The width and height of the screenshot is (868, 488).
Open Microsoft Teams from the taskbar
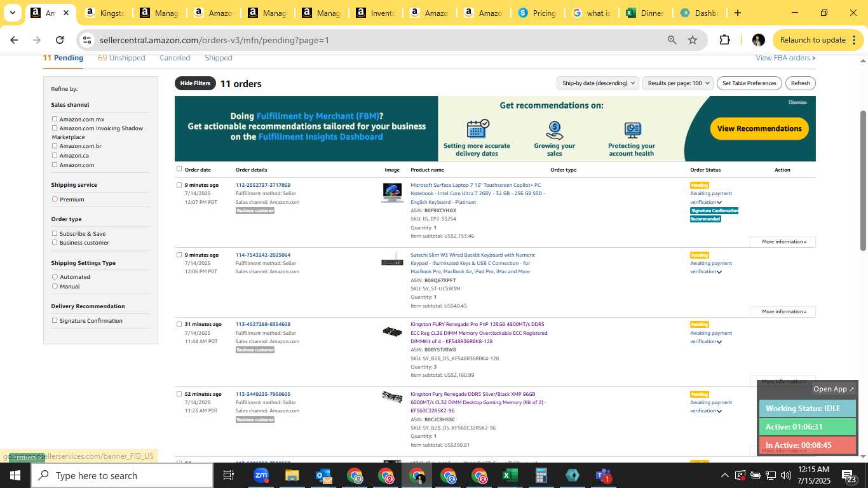[603, 475]
